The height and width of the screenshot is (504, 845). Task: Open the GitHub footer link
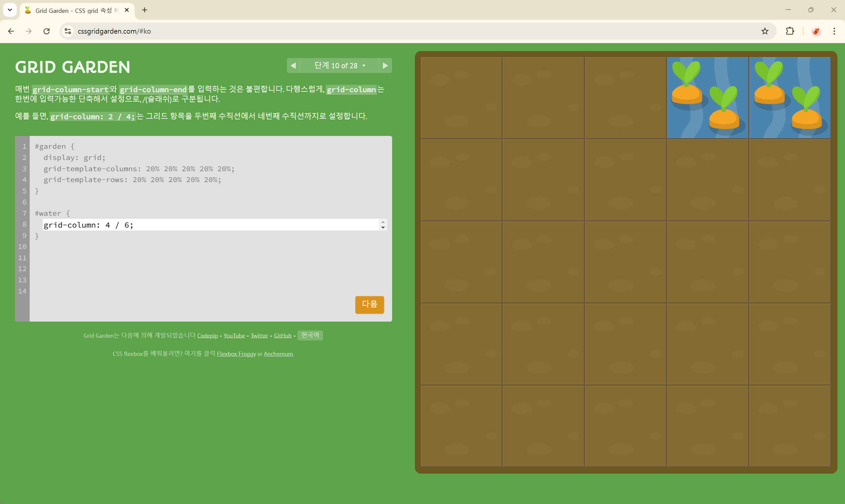pos(282,335)
